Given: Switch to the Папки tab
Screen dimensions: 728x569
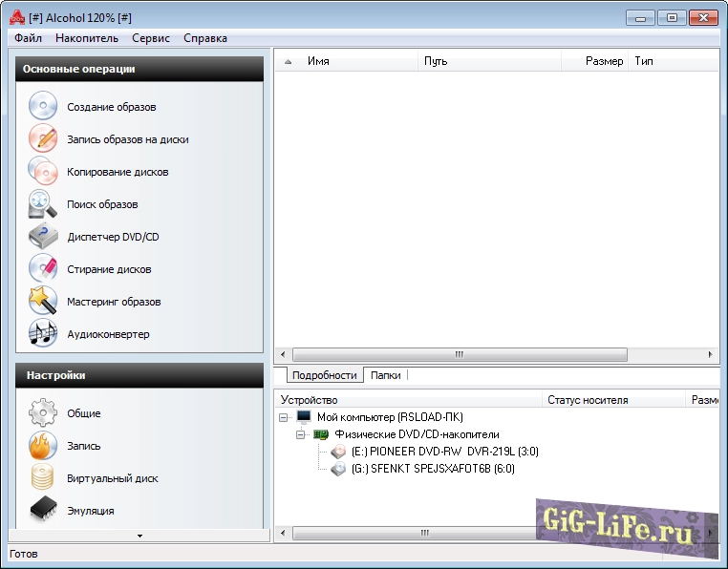Looking at the screenshot, I should 386,376.
